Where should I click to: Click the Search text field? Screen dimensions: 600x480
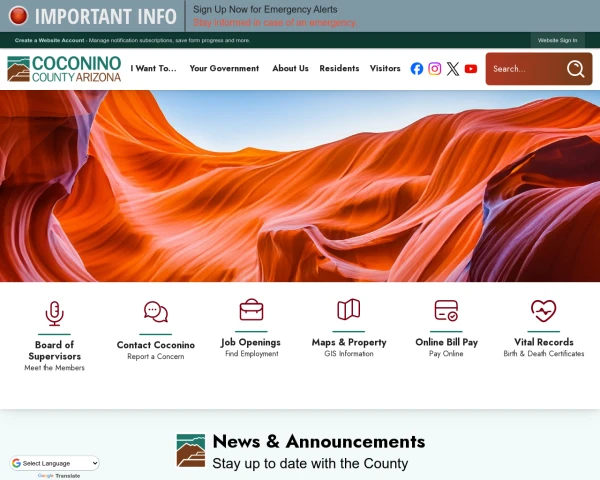pyautogui.click(x=526, y=69)
